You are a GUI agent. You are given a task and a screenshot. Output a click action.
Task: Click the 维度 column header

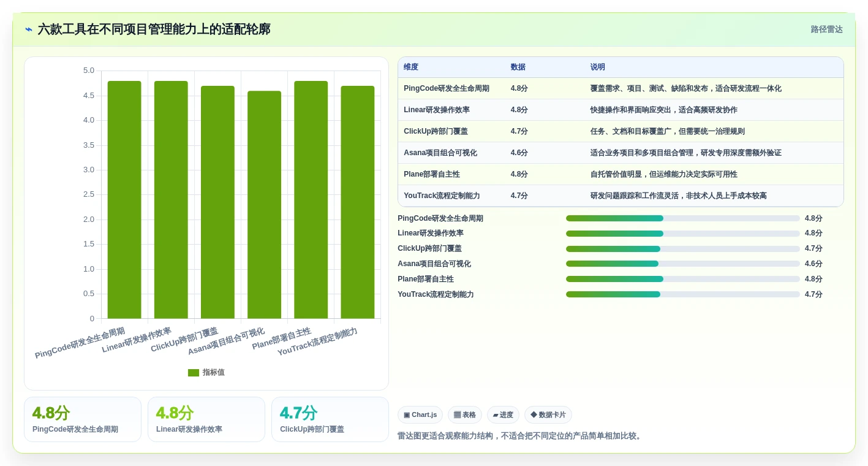(411, 67)
